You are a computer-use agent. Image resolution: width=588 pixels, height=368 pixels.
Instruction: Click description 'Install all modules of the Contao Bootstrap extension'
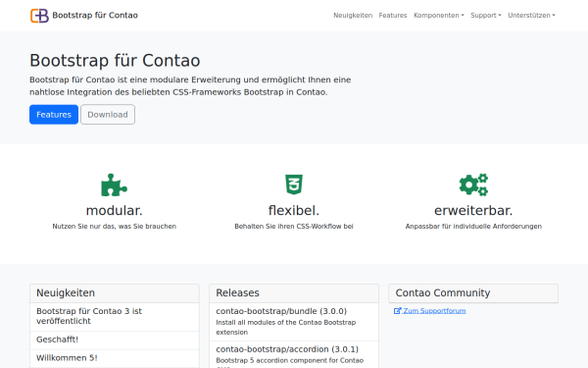[286, 328]
